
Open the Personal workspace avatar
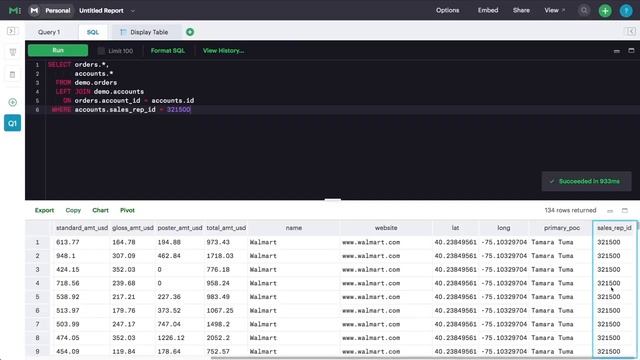point(34,11)
